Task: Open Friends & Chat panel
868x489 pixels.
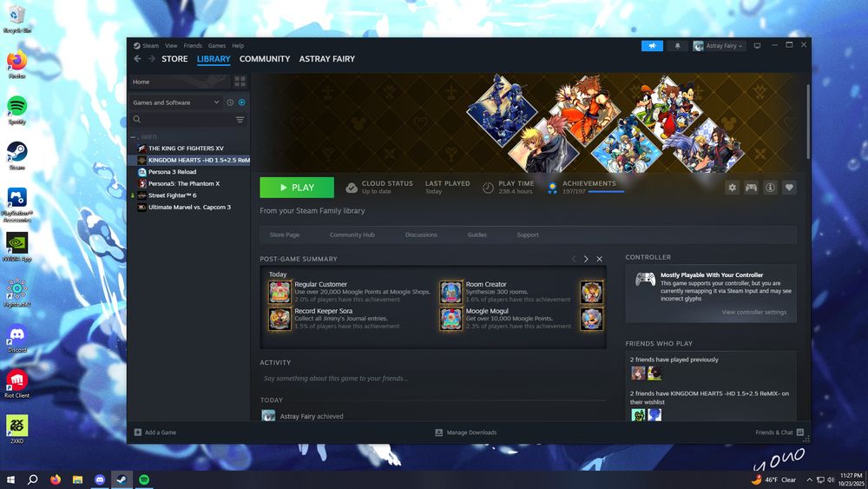Action: [x=779, y=433]
